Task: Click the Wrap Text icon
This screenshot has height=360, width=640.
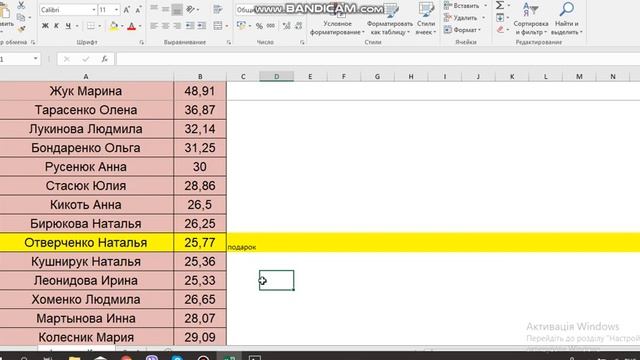Action: pos(218,9)
